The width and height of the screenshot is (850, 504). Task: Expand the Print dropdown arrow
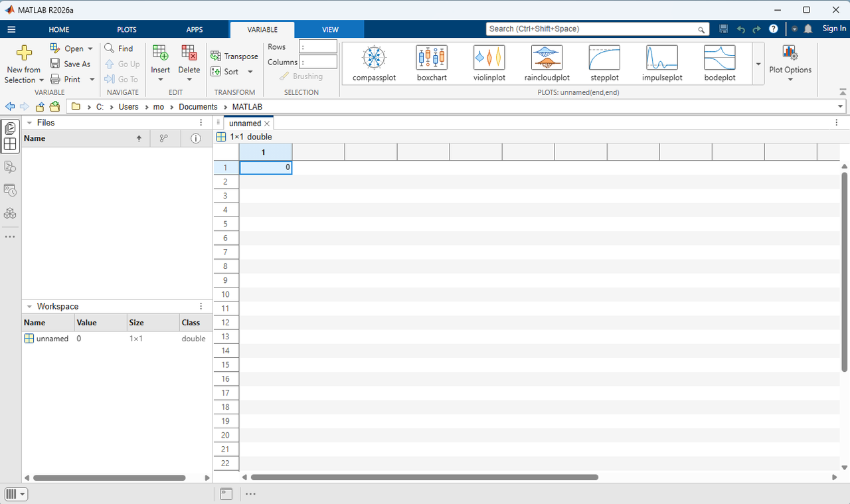point(92,79)
